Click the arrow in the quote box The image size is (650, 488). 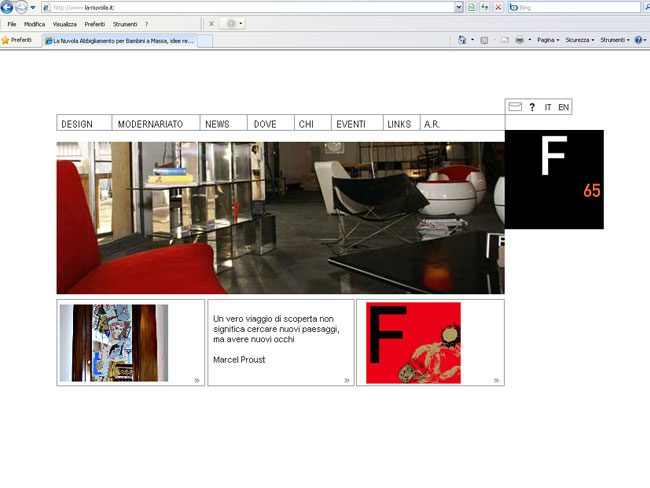coord(347,380)
